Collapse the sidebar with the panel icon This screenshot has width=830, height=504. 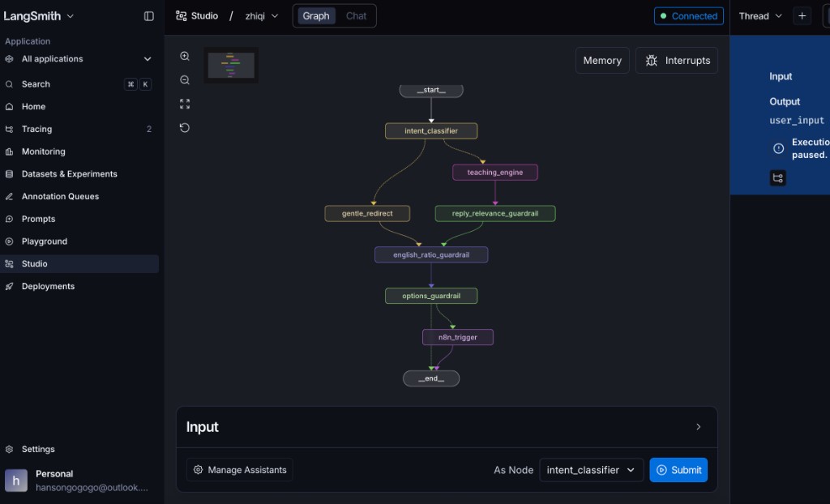tap(149, 16)
